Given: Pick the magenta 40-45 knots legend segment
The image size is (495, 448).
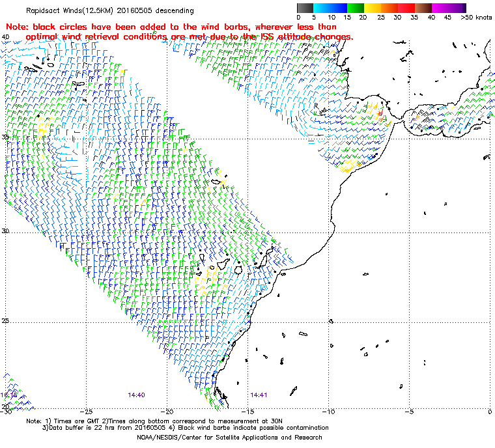Looking at the screenshot, I should [440, 8].
